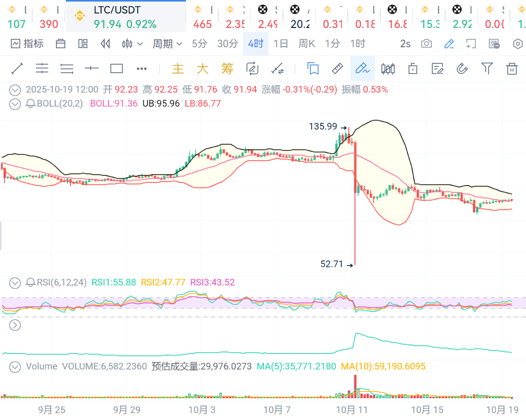Click the RSI alert bell icon
Screen dimensions: 526x420
[31, 283]
